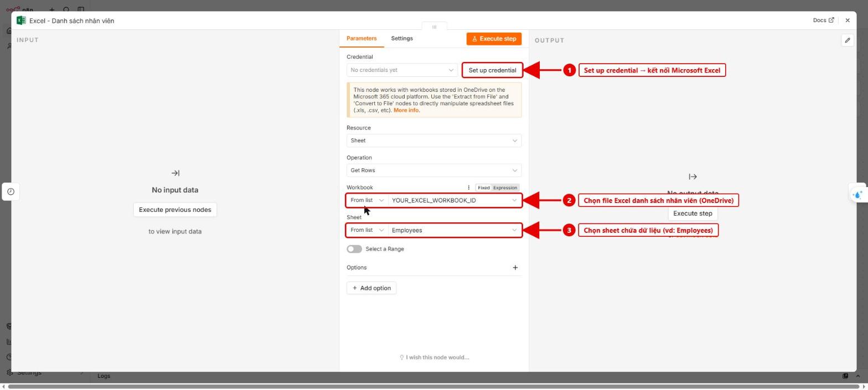Open the Credential dropdown showing No credentials yet
This screenshot has width=868, height=390.
[x=402, y=70]
